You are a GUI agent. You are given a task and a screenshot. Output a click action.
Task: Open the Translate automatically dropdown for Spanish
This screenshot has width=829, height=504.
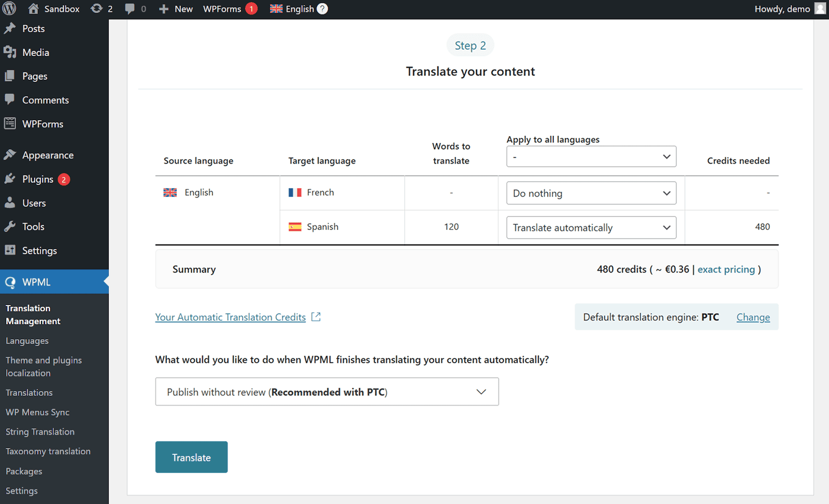591,227
